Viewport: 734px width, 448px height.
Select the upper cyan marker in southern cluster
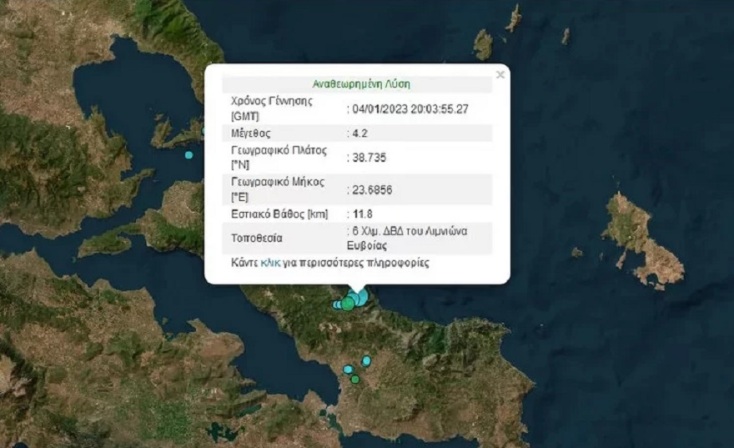(366, 360)
